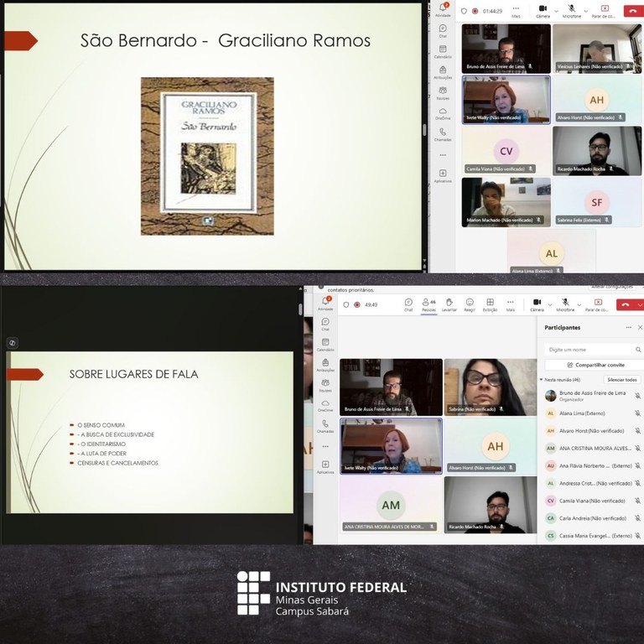Open the Reagir reactions icon

[470, 304]
